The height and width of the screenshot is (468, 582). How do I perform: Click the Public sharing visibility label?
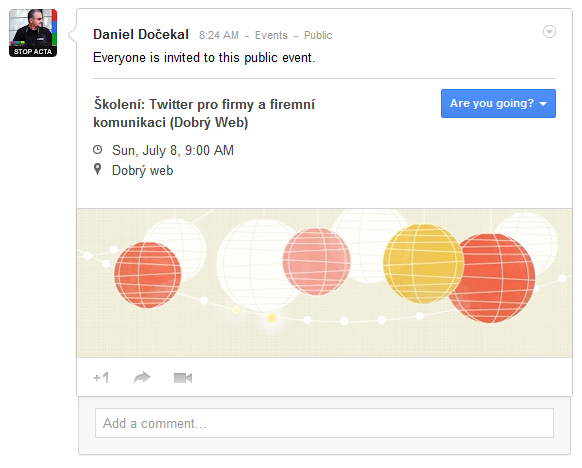(x=318, y=35)
